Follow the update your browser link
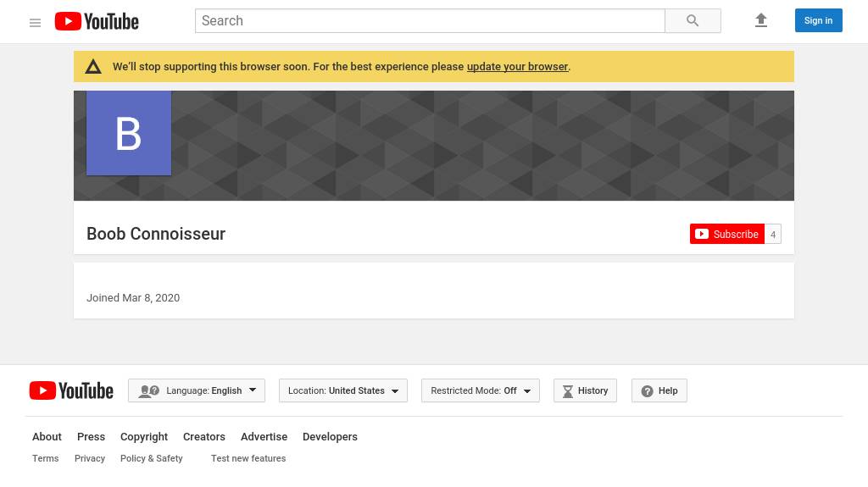This screenshot has width=868, height=487. pyautogui.click(x=517, y=66)
